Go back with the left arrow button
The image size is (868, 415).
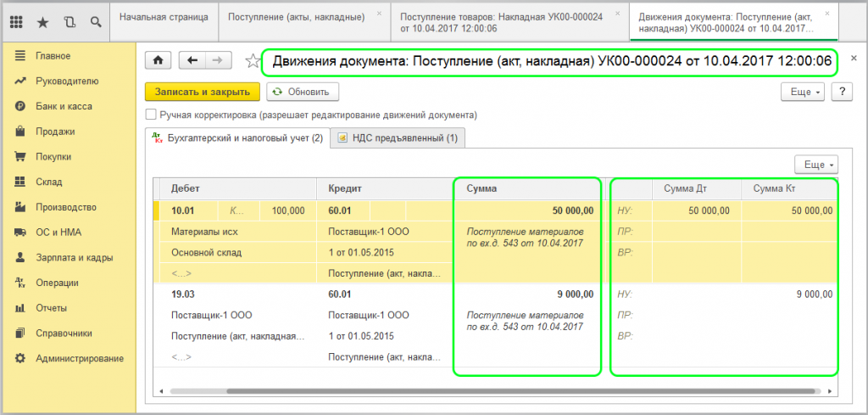pos(192,60)
